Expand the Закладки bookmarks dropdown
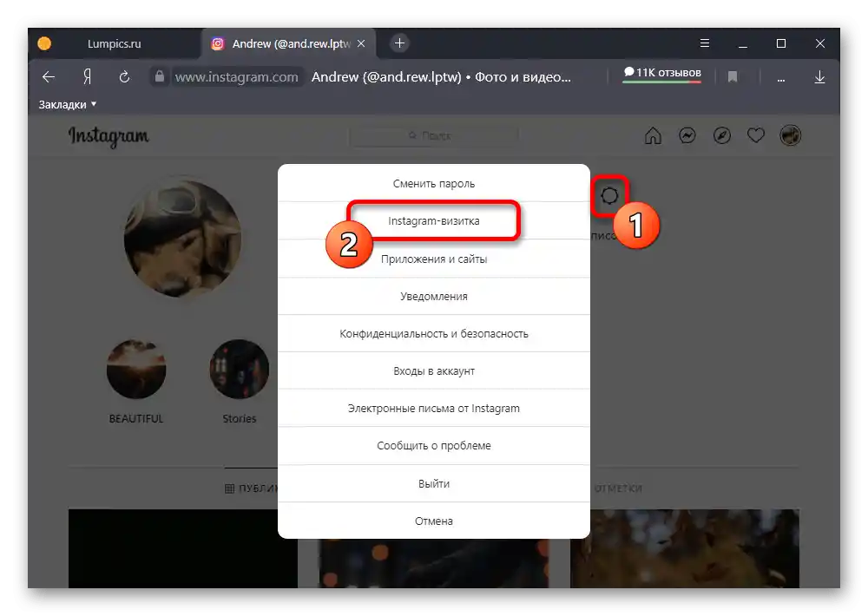Viewport: 868px width, 616px height. pos(68,105)
